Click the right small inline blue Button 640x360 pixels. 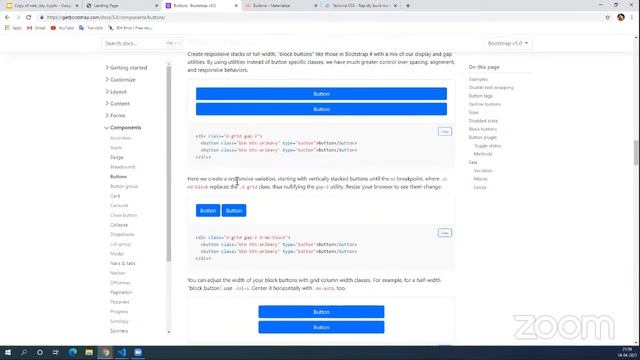point(234,211)
